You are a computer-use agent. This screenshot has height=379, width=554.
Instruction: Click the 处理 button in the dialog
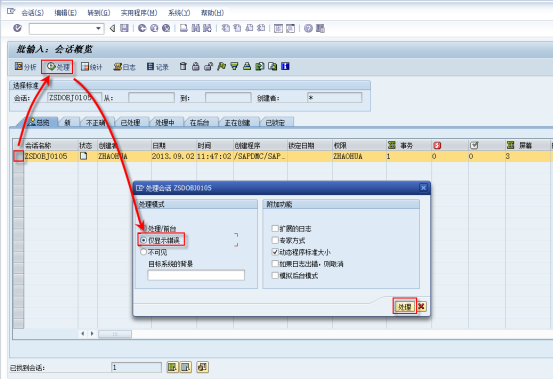click(x=405, y=307)
